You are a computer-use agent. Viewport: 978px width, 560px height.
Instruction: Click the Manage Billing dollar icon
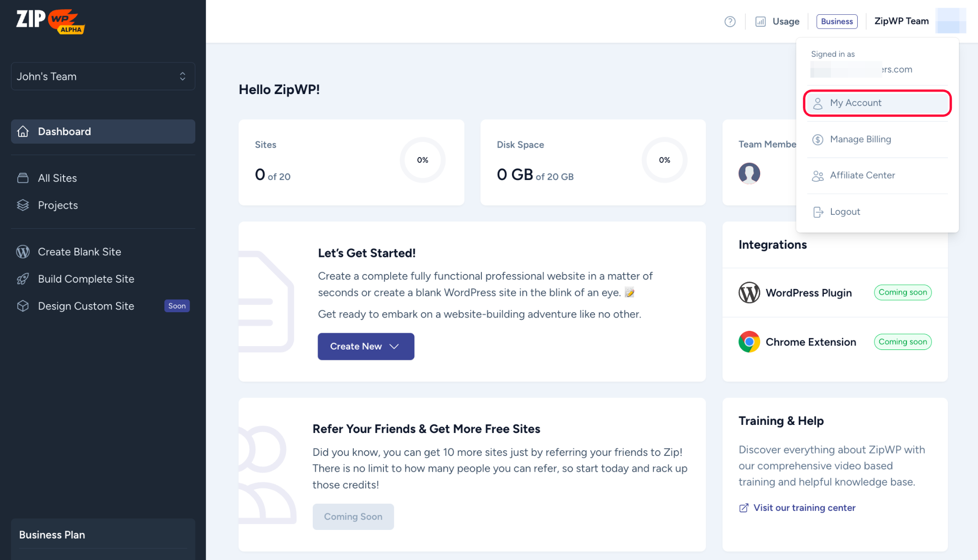(x=818, y=139)
